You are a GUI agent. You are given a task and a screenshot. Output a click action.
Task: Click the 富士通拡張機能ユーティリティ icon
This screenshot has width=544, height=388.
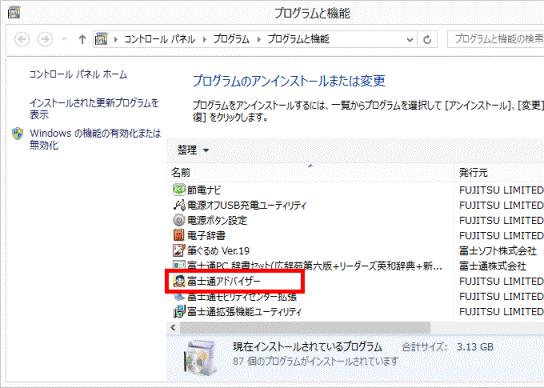(x=179, y=312)
